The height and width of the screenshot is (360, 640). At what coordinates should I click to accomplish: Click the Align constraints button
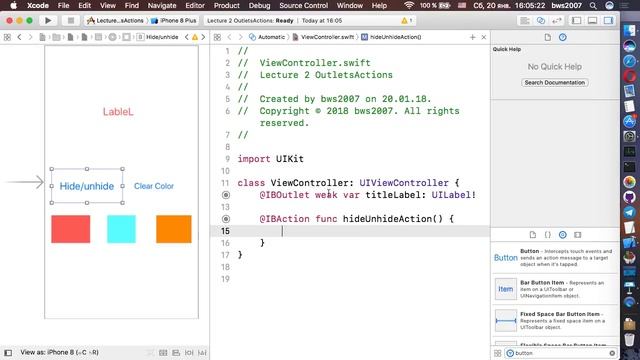(x=176, y=353)
